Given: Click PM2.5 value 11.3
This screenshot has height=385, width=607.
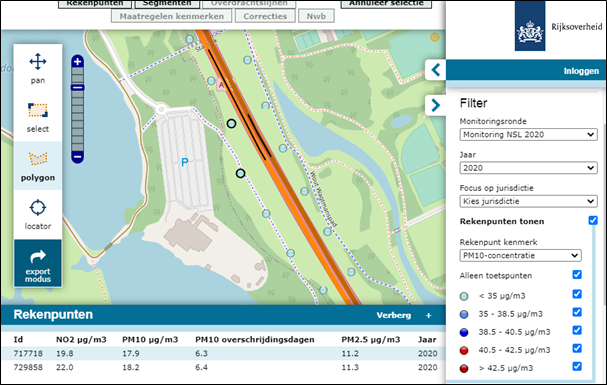Looking at the screenshot, I should point(350,367).
